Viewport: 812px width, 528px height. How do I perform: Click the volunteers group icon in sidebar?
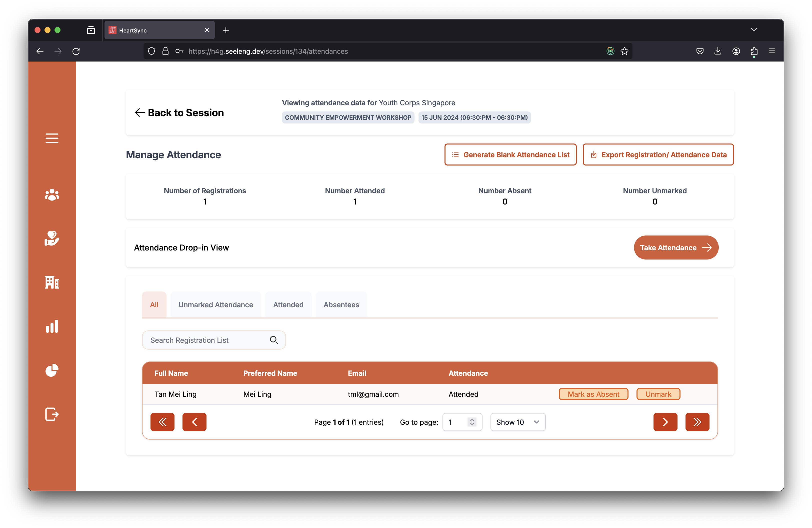pyautogui.click(x=52, y=195)
